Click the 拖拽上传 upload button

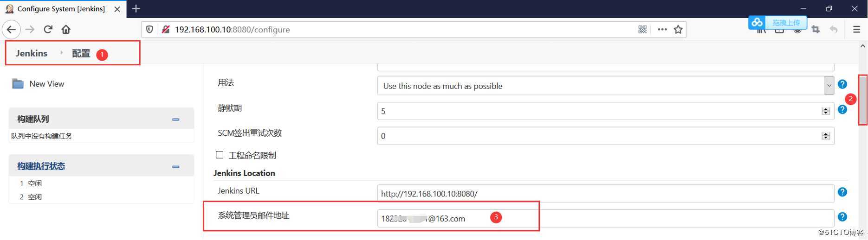786,22
